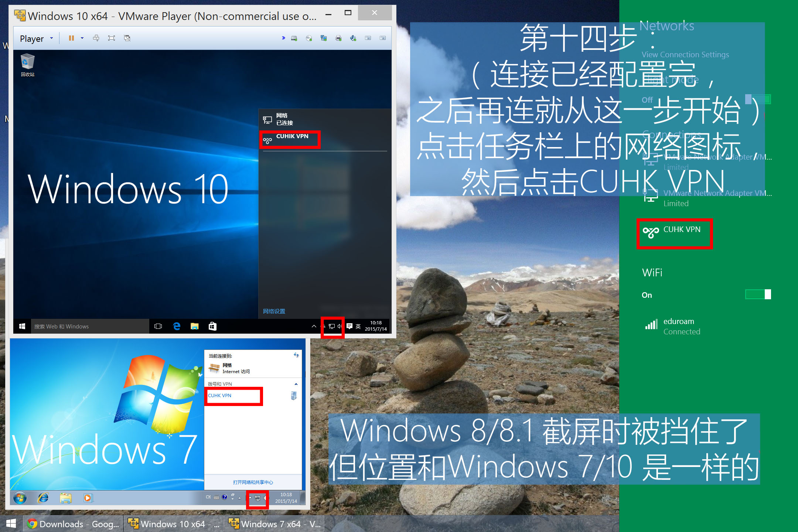Image resolution: width=798 pixels, height=532 pixels.
Task: Click the CD/DVD drive device icon in VMware
Action: pyautogui.click(x=309, y=38)
